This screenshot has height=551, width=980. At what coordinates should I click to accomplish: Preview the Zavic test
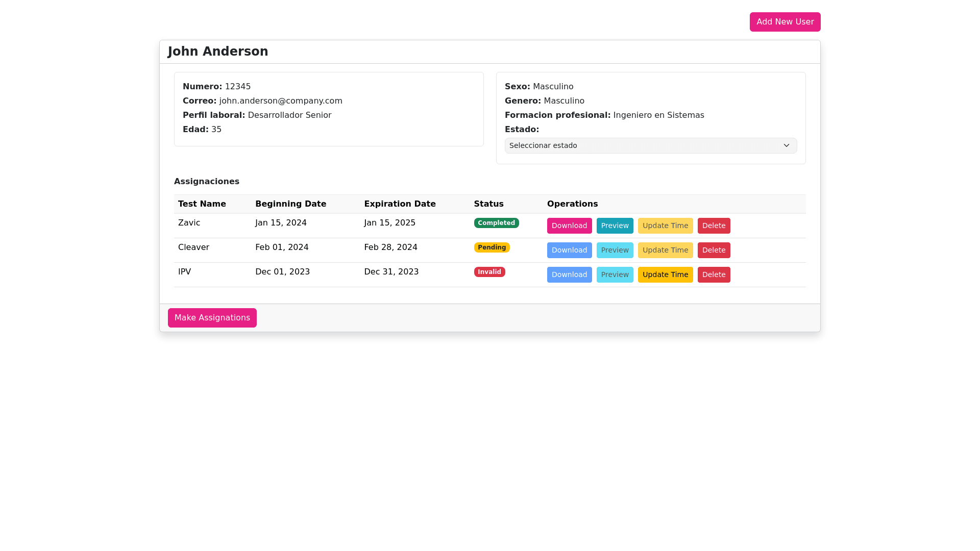pos(615,226)
